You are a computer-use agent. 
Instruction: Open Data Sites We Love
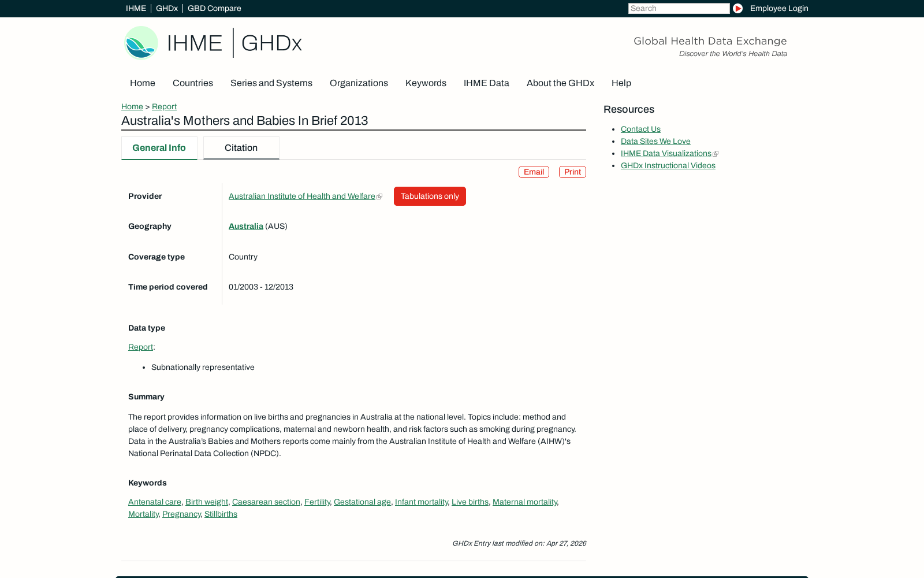point(655,142)
